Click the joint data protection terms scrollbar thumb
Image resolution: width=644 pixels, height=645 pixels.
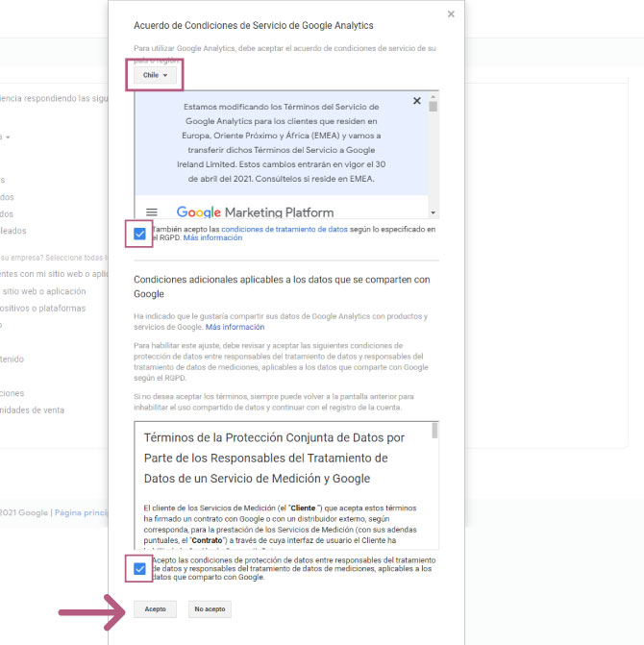pos(434,431)
